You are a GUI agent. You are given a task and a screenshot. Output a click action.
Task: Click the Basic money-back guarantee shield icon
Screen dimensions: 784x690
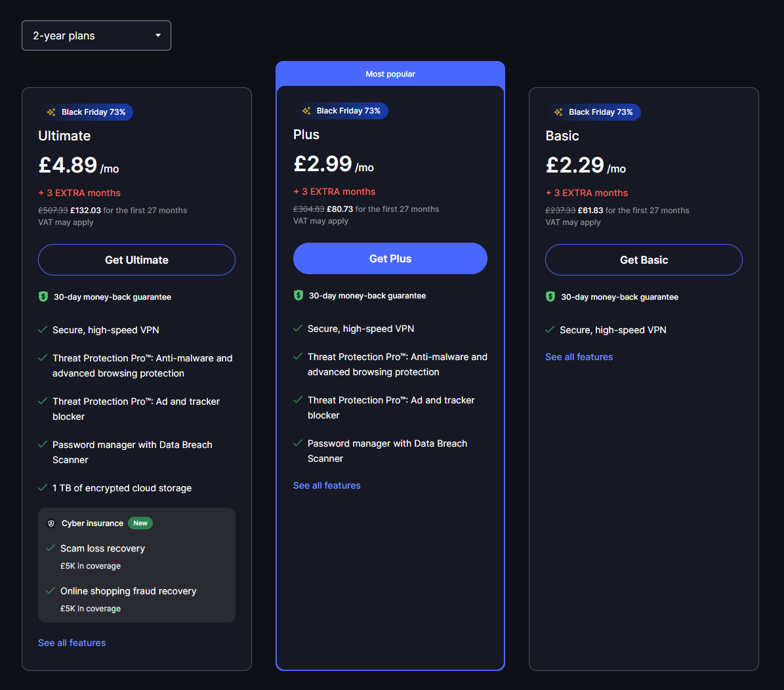click(x=550, y=296)
